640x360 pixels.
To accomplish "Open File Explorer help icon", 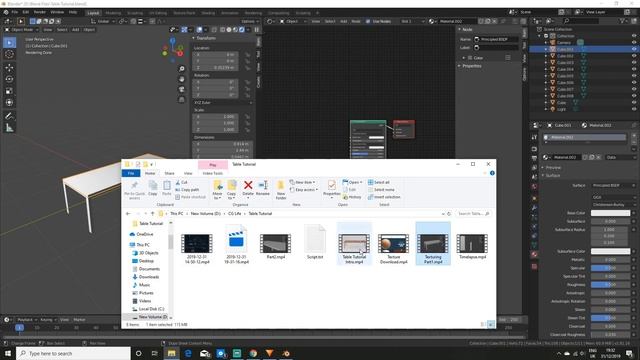I will click(x=492, y=173).
